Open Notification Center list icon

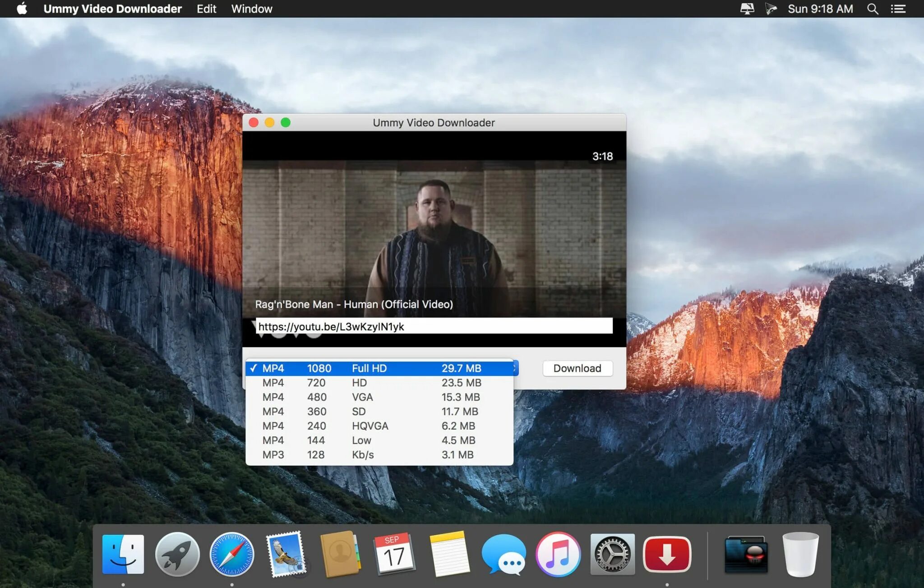pos(898,9)
